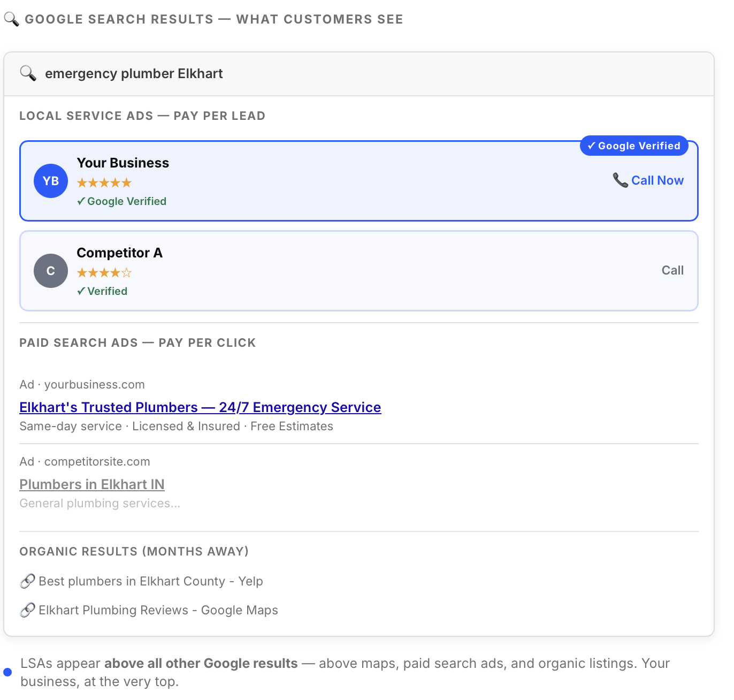The image size is (734, 700).
Task: Select the green checkmark under Your Business stars
Action: tap(82, 201)
